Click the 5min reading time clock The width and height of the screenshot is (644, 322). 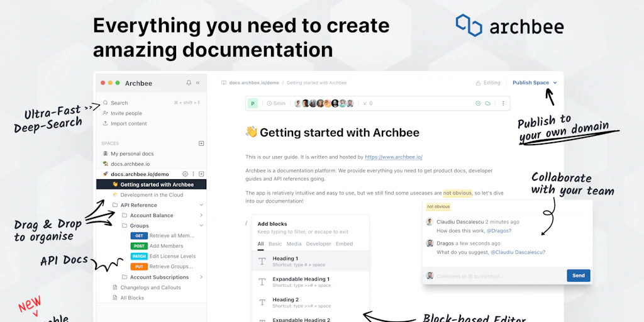pos(269,104)
